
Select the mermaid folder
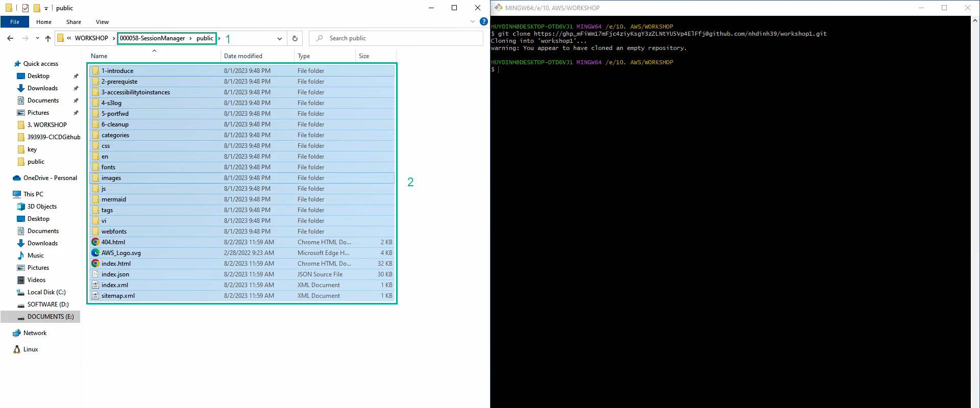coord(242,199)
